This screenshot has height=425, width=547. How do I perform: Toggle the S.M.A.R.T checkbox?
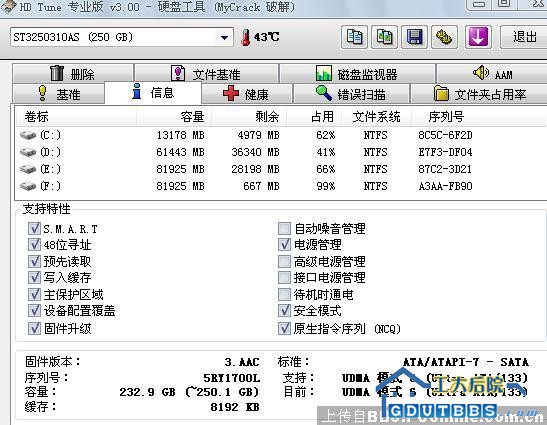34,229
